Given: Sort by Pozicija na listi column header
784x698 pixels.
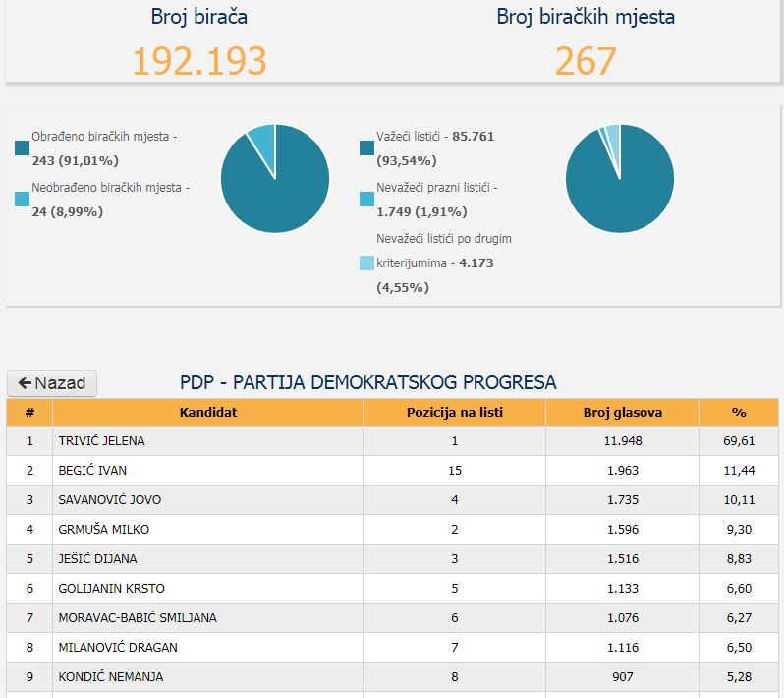Looking at the screenshot, I should coord(454,413).
